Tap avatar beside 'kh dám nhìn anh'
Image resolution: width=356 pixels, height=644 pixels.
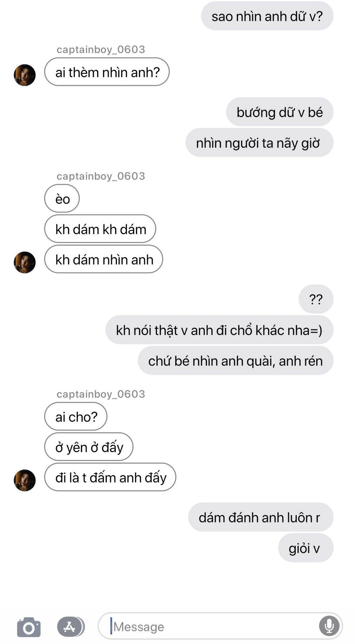[x=24, y=262]
